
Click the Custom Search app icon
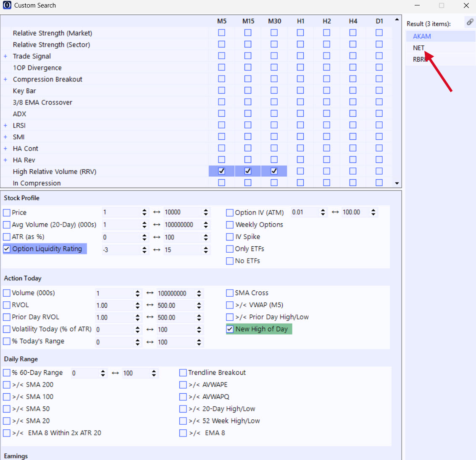(7, 5)
